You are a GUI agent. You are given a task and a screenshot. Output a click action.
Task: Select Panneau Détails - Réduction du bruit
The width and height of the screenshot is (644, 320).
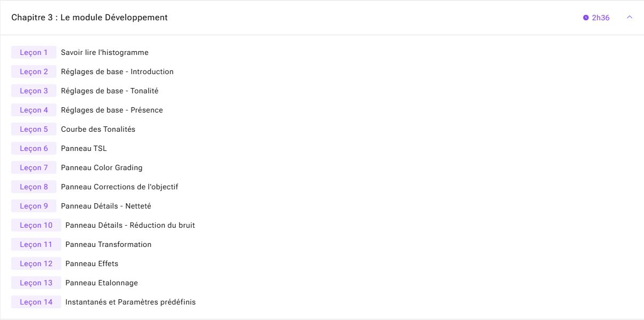[x=130, y=225]
